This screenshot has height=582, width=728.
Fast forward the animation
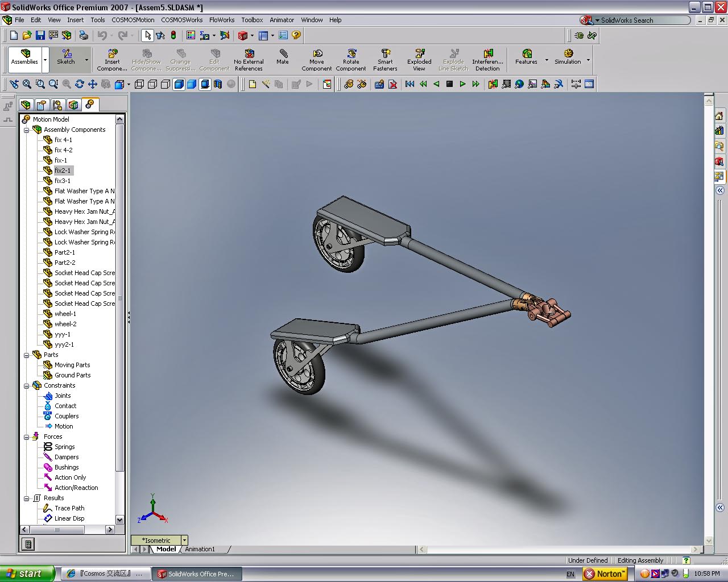click(x=475, y=84)
